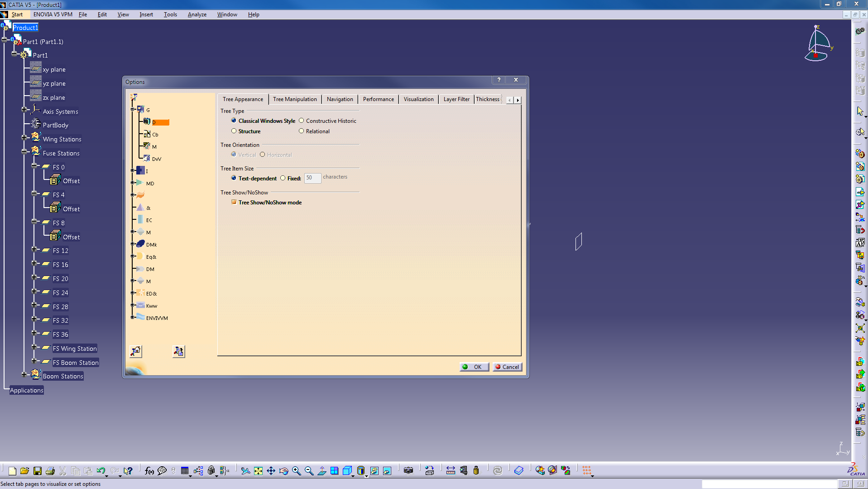Activate the Fly mode airplane icon
This screenshot has width=868, height=489.
coord(245,471)
